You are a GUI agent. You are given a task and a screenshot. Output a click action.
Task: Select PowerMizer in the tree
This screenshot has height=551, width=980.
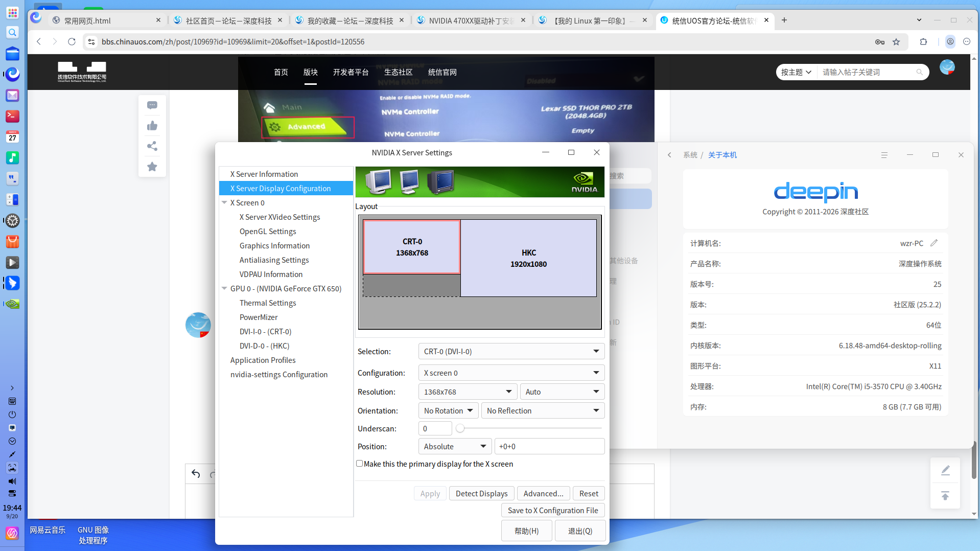[259, 317]
